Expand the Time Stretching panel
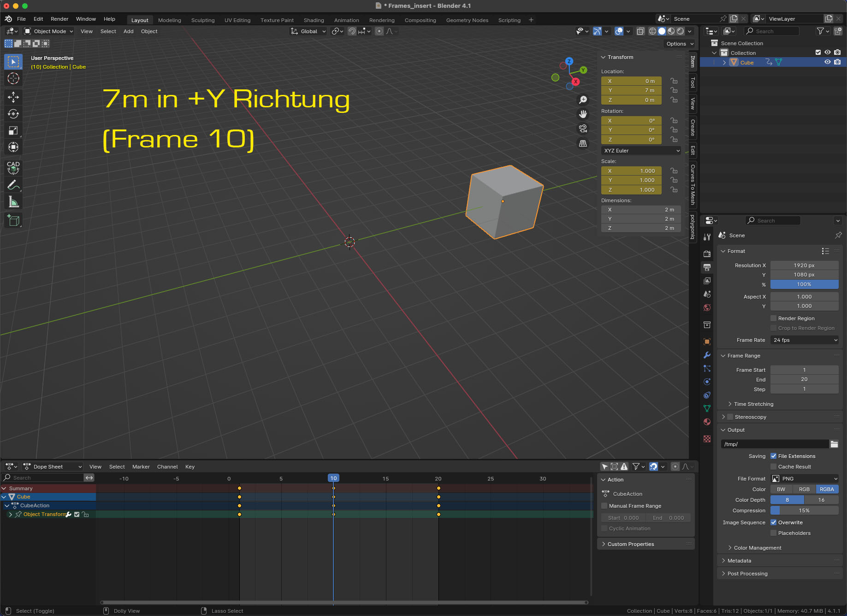The image size is (847, 616). click(x=753, y=404)
